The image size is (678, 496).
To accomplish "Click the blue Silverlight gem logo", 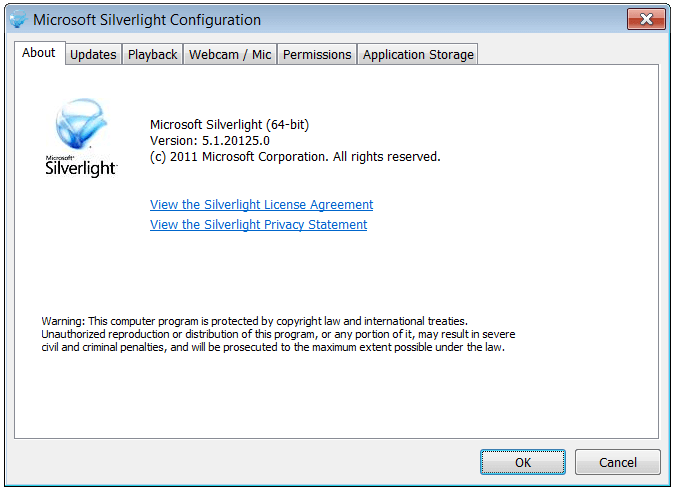I will pos(80,125).
